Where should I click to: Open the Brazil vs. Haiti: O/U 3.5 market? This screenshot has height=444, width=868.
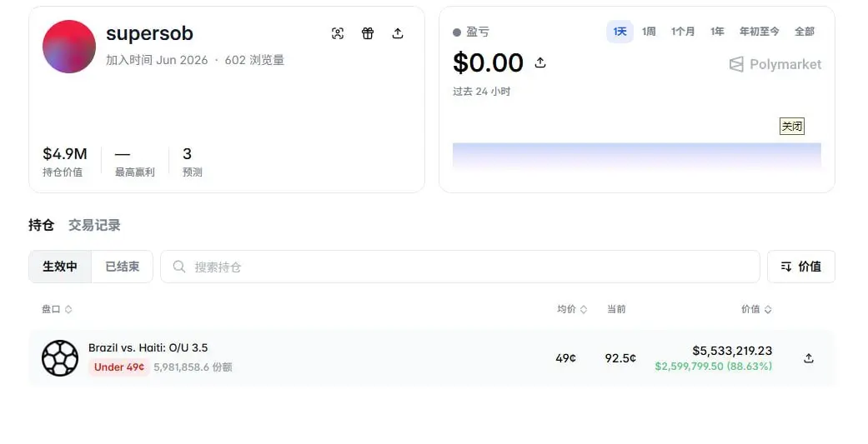coord(148,348)
